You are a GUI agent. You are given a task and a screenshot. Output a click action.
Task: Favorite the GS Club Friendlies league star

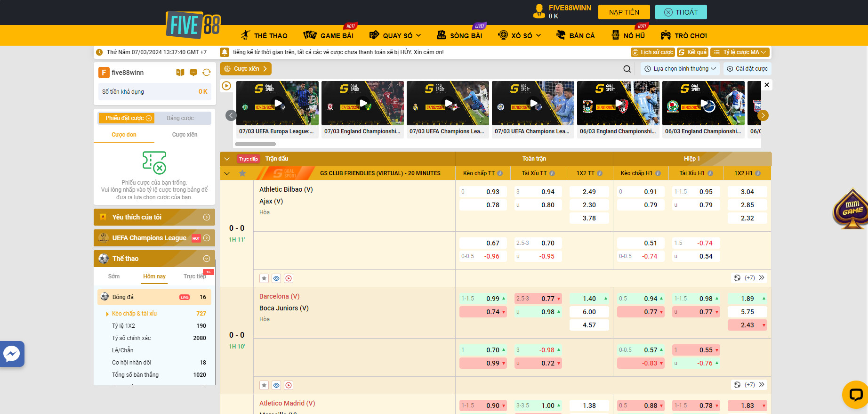click(x=242, y=173)
